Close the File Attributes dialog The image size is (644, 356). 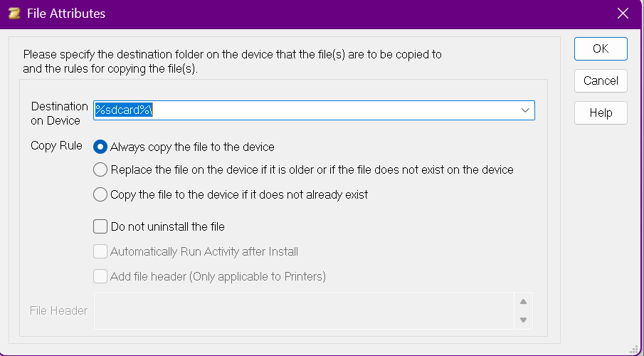point(623,14)
